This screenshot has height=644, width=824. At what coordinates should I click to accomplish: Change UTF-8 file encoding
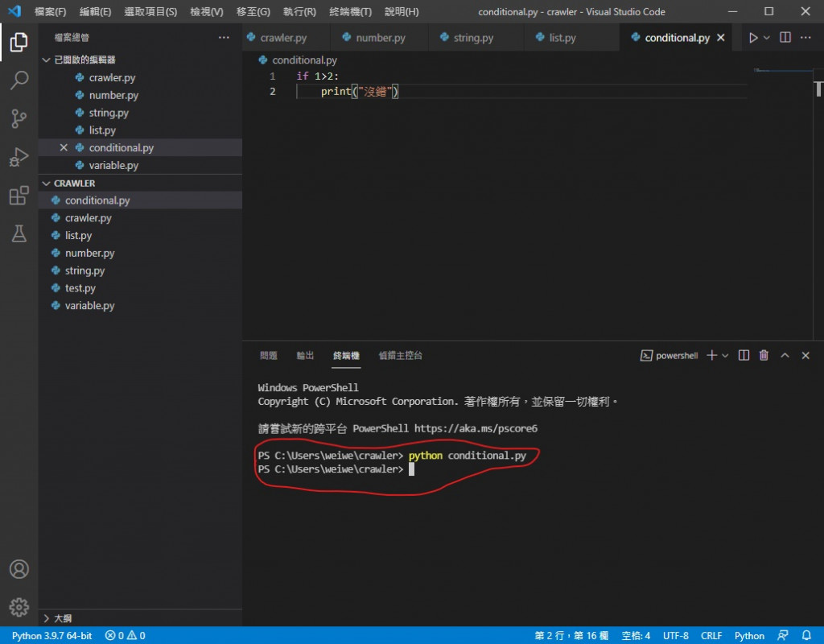675,636
